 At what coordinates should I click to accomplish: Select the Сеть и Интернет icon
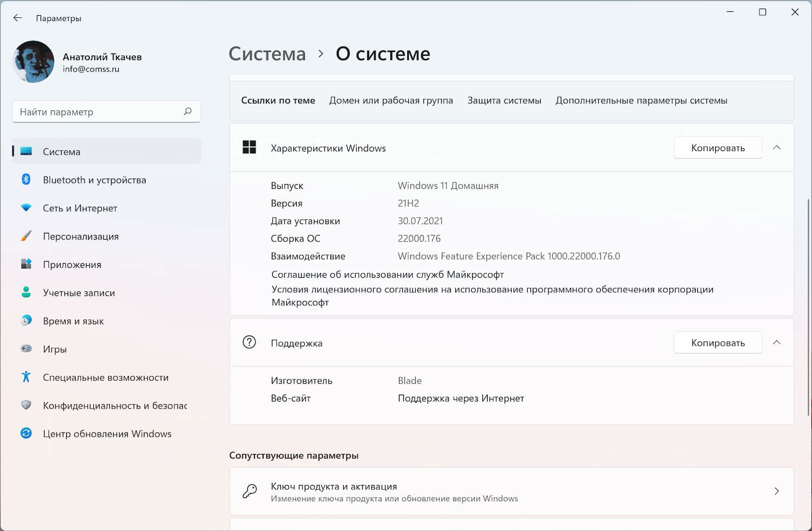coord(27,208)
